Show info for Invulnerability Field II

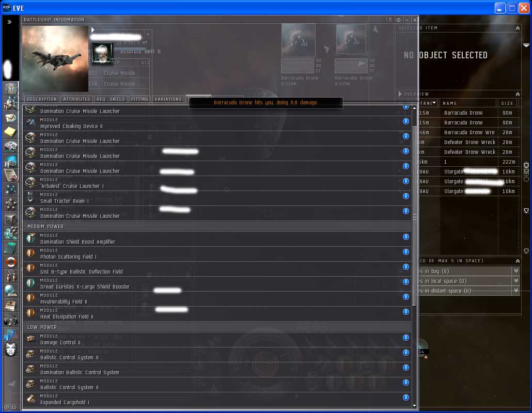pyautogui.click(x=406, y=297)
